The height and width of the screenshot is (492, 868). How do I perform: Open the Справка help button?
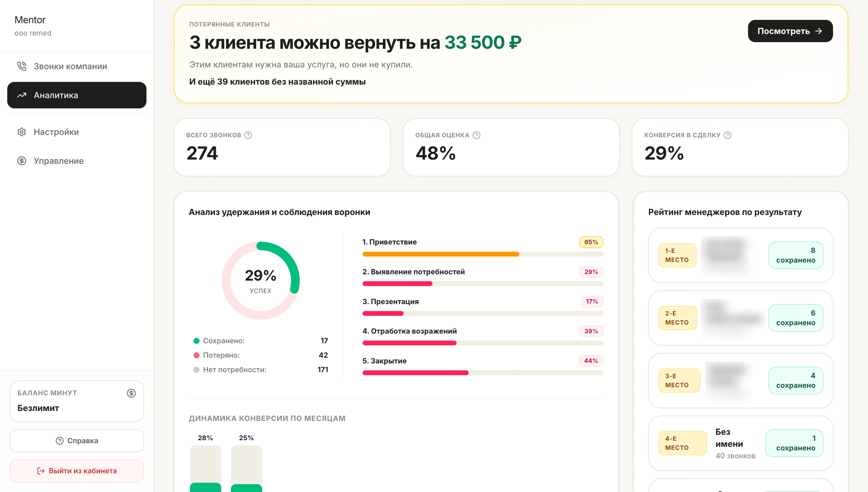pyautogui.click(x=77, y=441)
